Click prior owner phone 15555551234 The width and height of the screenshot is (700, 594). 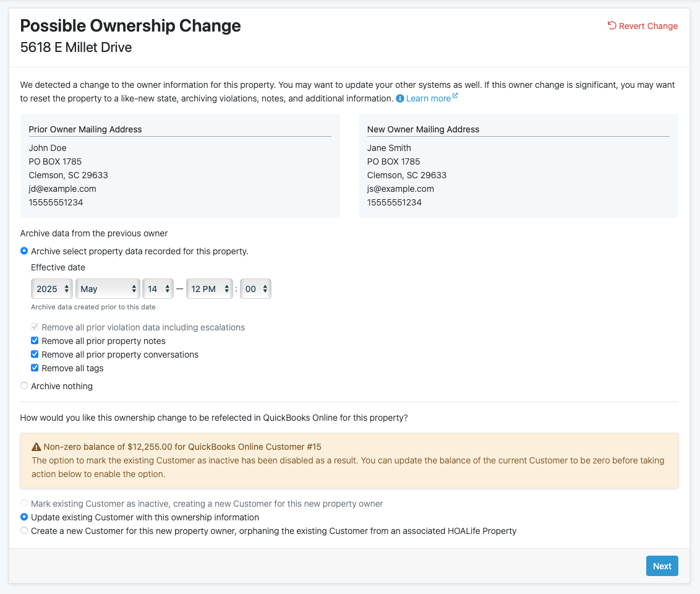(x=56, y=202)
